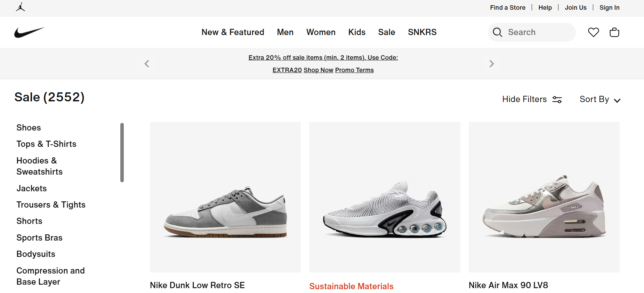This screenshot has height=293, width=644.
Task: Toggle Hide Filters control
Action: (532, 99)
